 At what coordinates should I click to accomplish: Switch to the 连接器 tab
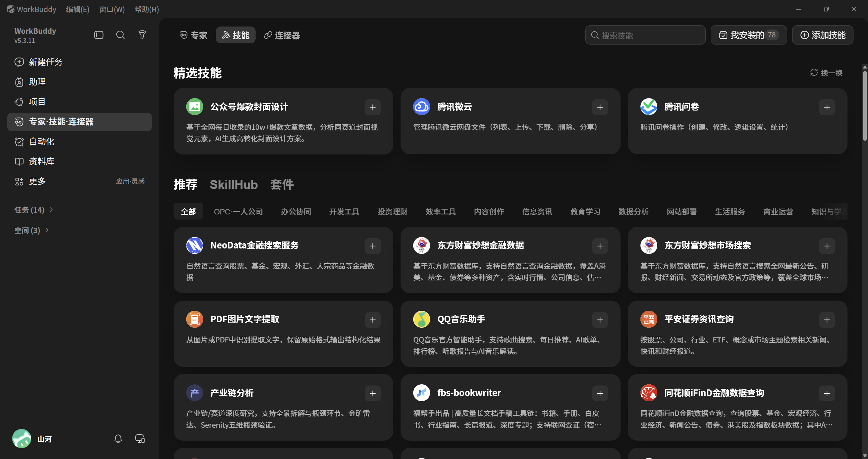pyautogui.click(x=282, y=35)
